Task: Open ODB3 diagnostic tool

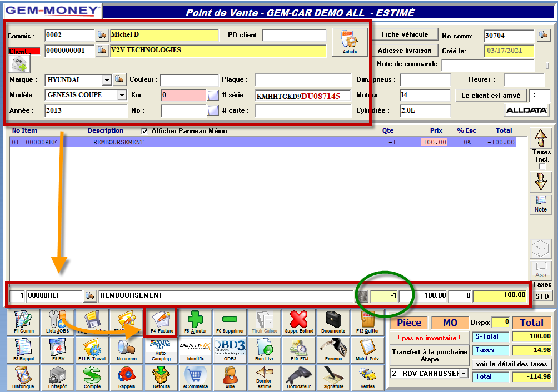Action: pyautogui.click(x=230, y=349)
